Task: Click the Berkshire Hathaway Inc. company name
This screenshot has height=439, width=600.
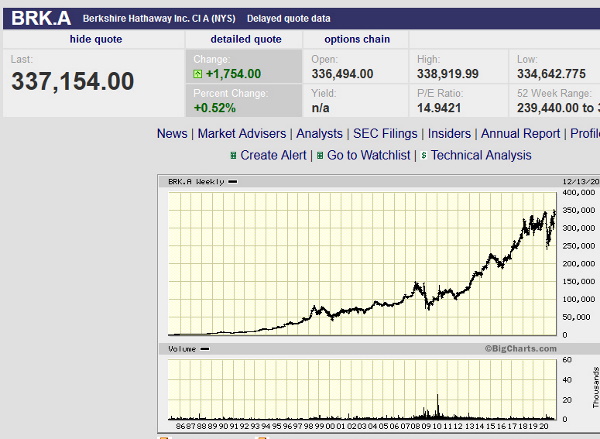Action: point(159,18)
